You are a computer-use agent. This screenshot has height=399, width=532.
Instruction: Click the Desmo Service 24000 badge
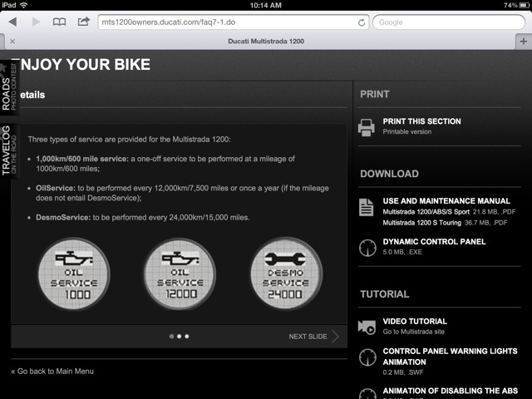tap(286, 273)
